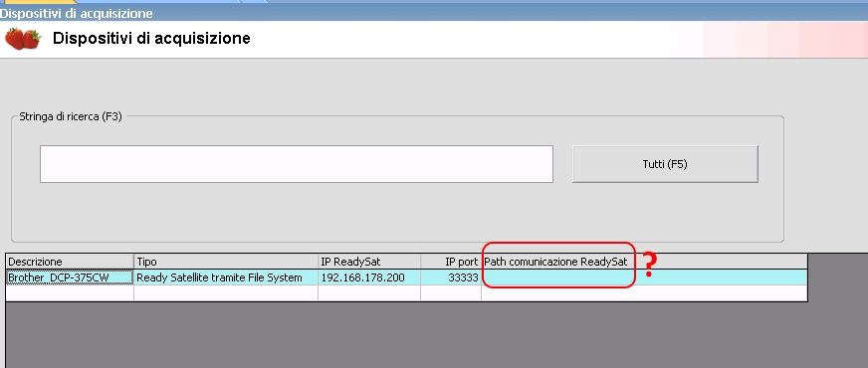Sort by Descrizione column header
Screen dimensions: 868x368
coord(70,262)
